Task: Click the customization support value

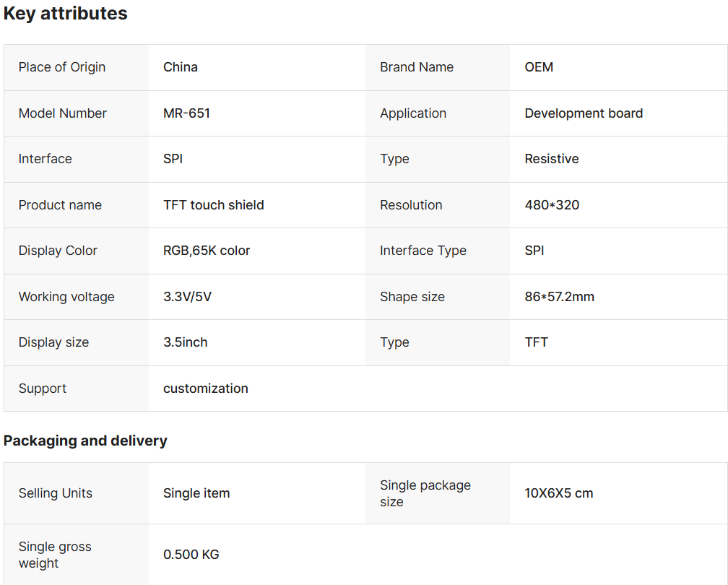Action: tap(206, 389)
